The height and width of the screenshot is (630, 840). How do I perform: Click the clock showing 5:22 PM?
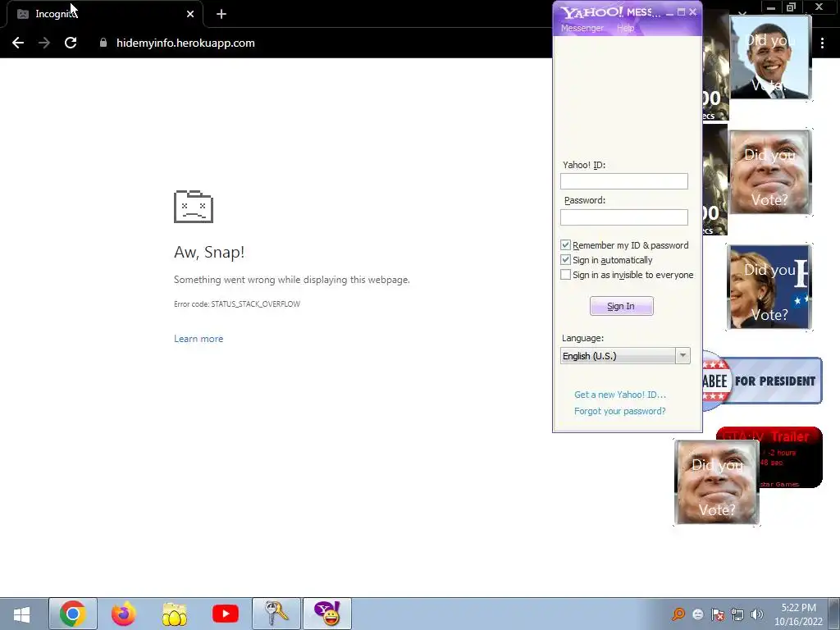[x=798, y=614]
